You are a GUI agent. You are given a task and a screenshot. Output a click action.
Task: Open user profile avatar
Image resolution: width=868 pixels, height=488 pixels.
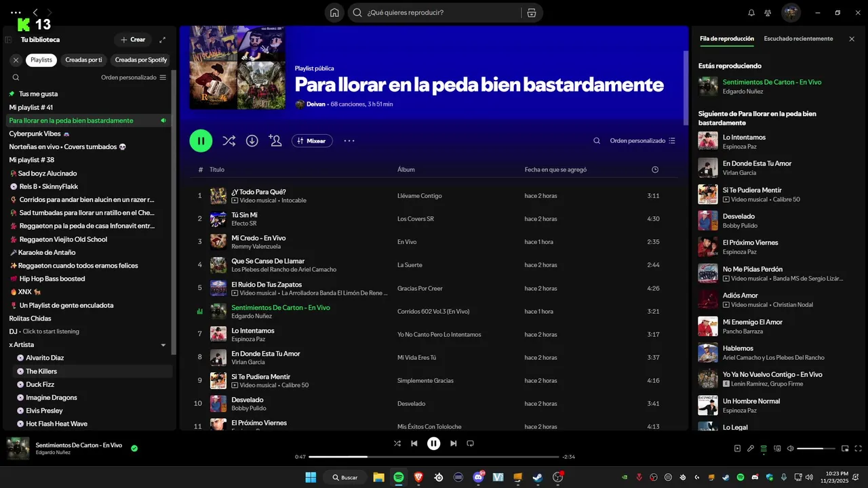[791, 12]
